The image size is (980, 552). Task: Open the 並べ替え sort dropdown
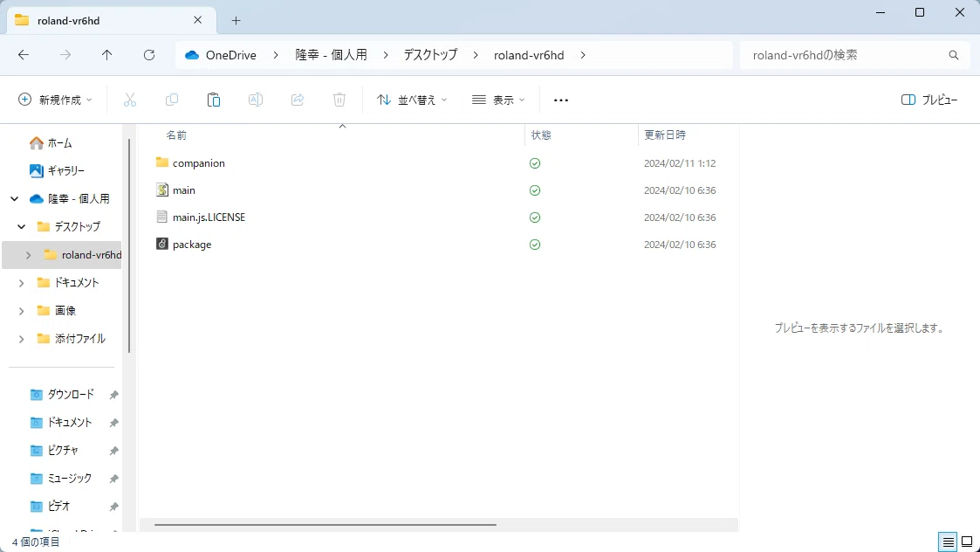(412, 100)
